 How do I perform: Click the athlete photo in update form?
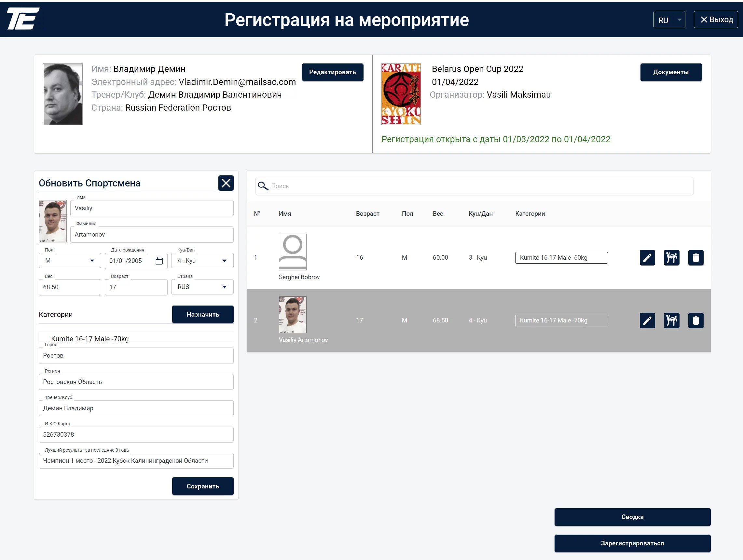[x=52, y=221]
